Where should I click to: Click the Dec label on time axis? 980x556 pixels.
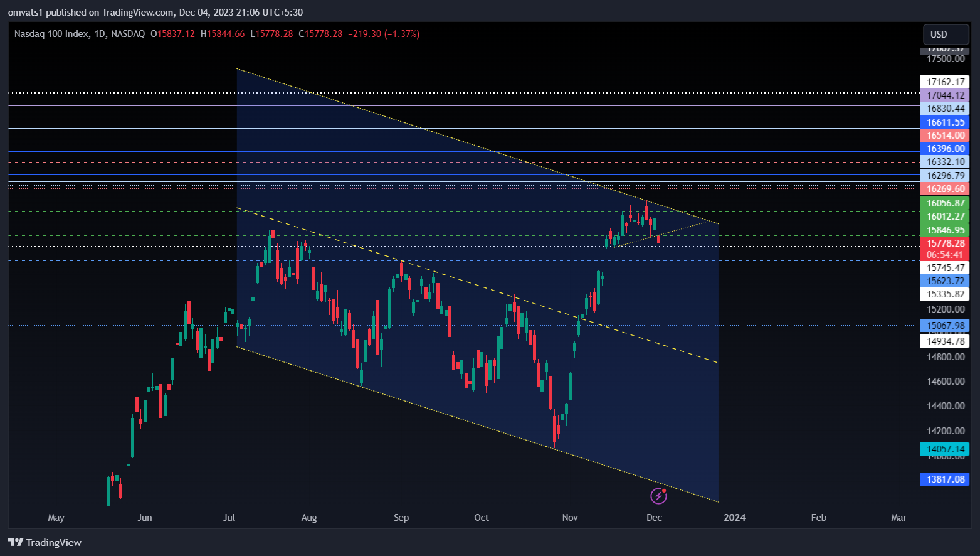tap(654, 518)
